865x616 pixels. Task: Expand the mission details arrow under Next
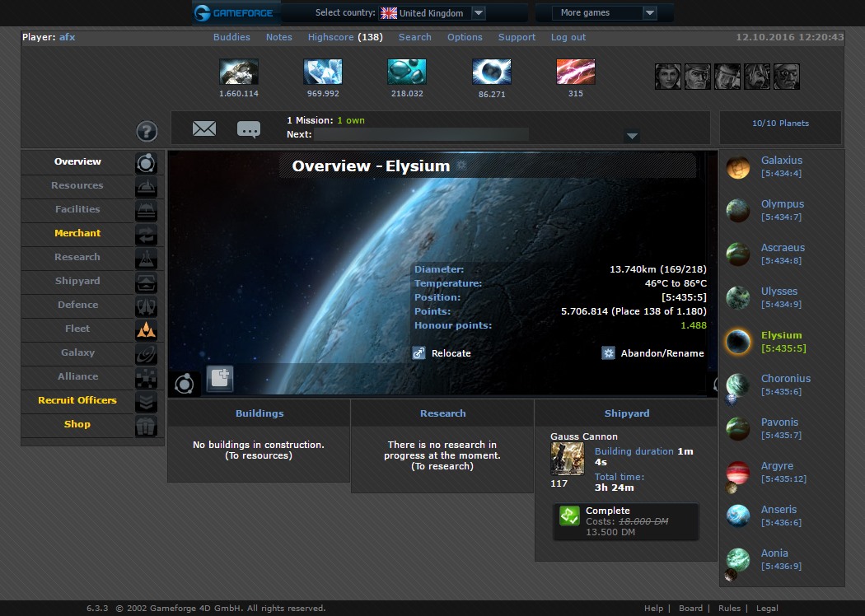point(632,135)
